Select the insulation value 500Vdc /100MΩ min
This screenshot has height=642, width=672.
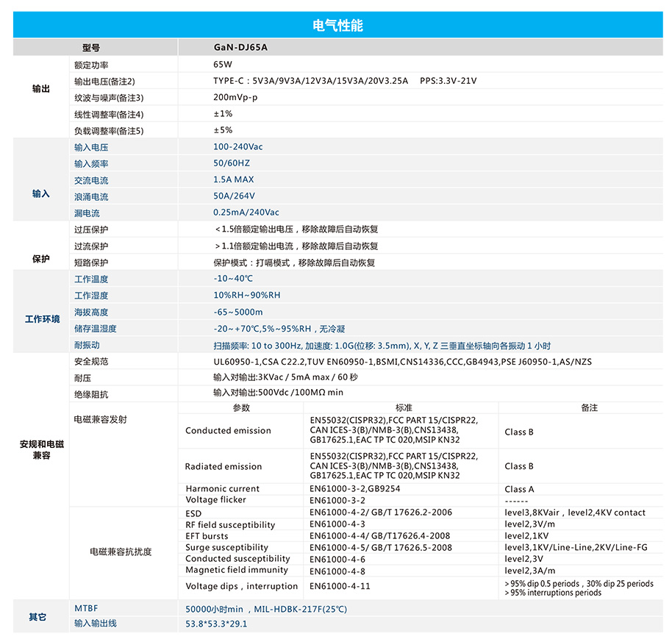[x=278, y=392]
